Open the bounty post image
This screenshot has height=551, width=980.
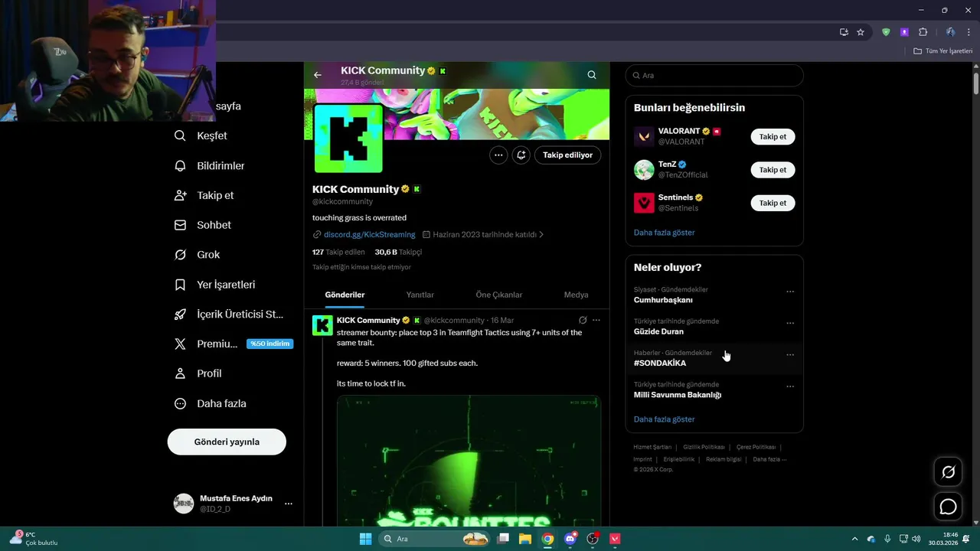[469, 460]
